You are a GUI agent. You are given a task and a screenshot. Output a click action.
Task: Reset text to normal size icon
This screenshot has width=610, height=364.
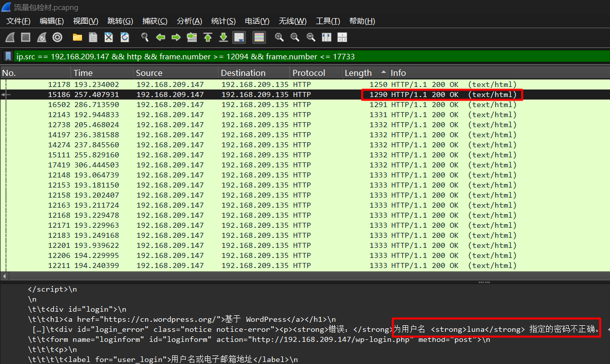(x=311, y=37)
